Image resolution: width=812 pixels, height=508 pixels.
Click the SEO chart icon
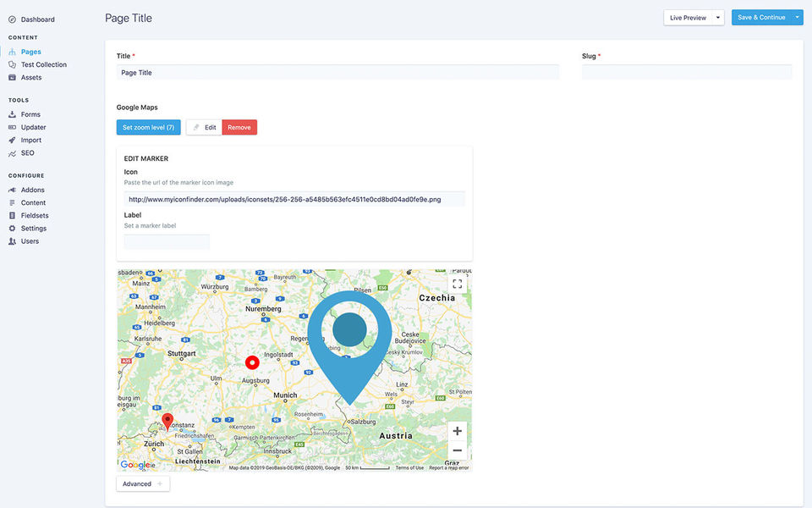12,153
